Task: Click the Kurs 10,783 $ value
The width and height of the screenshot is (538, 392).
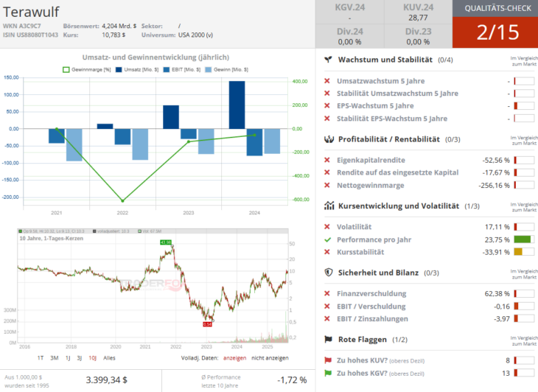Action: tap(113, 35)
